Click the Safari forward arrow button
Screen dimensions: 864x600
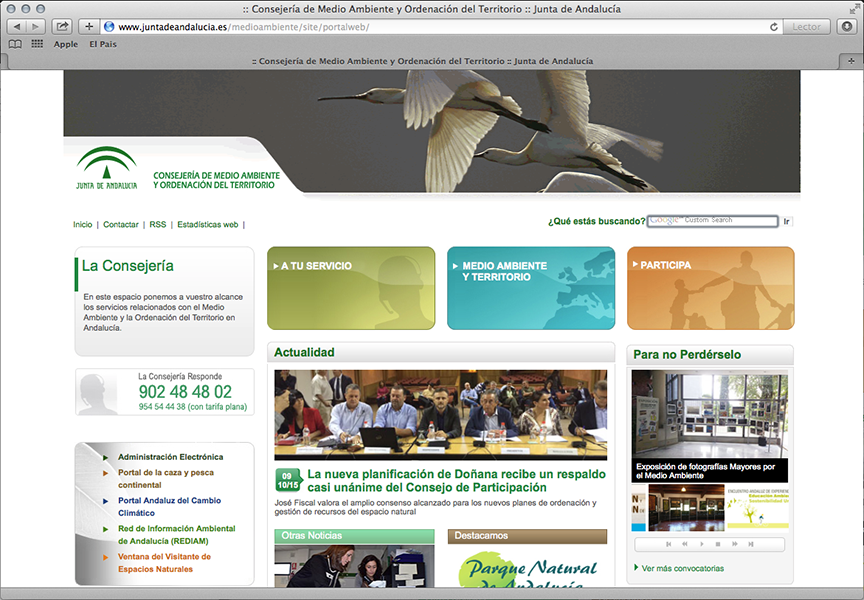pyautogui.click(x=34, y=26)
